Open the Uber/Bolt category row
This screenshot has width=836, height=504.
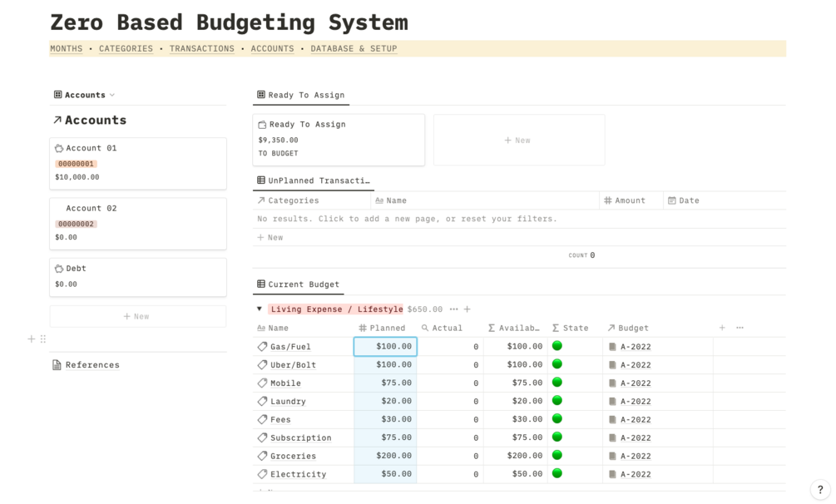293,365
